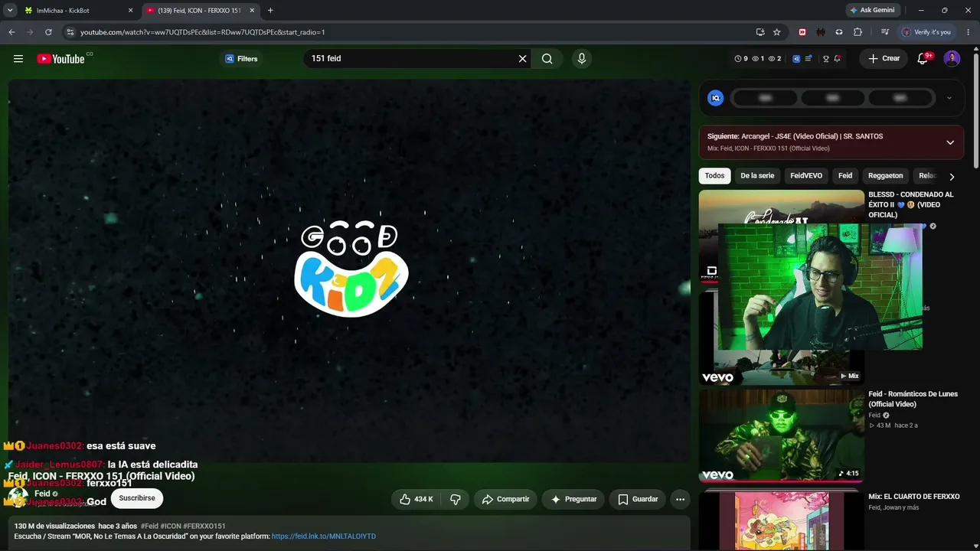The width and height of the screenshot is (980, 551).
Task: Click the Verify it's you profile chip
Action: (x=926, y=32)
